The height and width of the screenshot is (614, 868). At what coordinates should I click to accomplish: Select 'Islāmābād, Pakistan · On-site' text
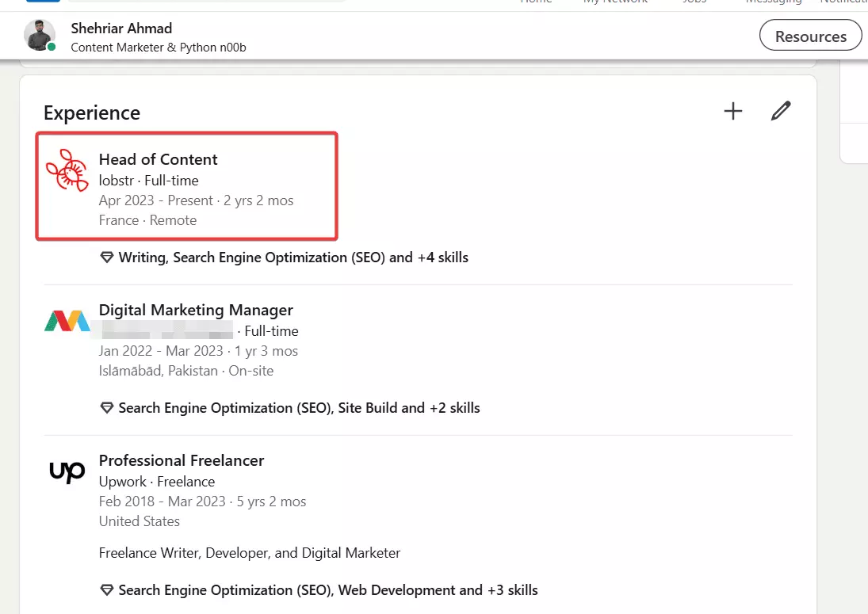[x=186, y=371]
